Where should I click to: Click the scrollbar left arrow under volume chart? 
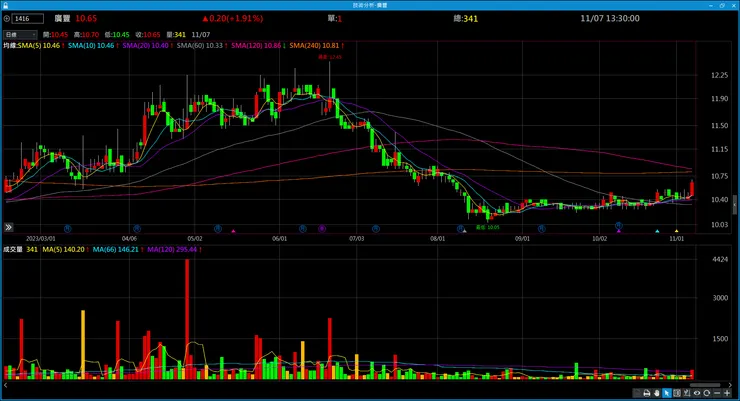(x=6, y=385)
